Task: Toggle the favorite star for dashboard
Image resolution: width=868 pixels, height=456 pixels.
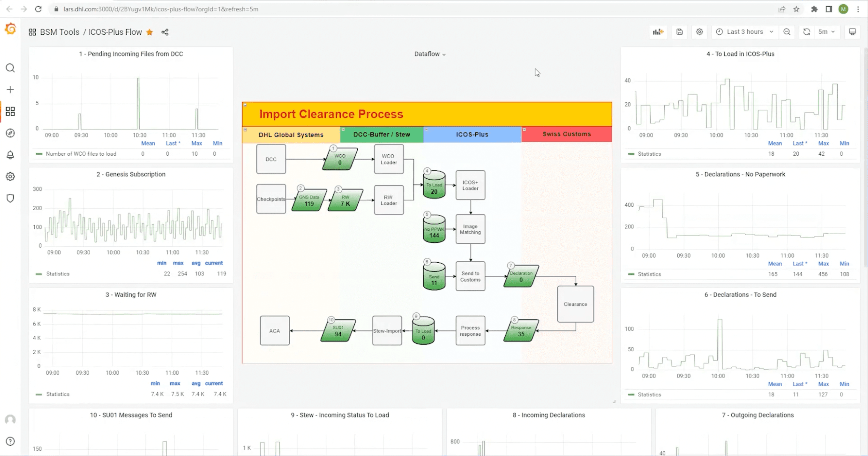Action: (150, 32)
